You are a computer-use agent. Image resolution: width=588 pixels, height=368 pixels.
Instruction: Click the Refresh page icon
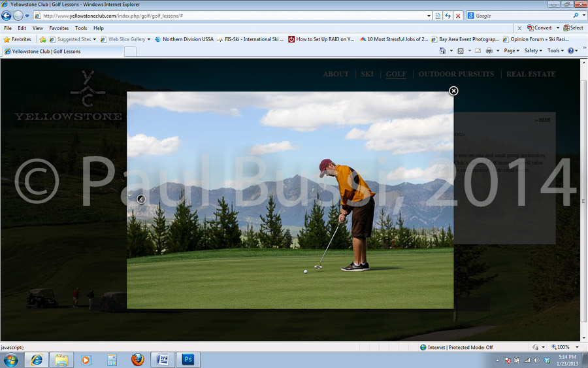[448, 16]
